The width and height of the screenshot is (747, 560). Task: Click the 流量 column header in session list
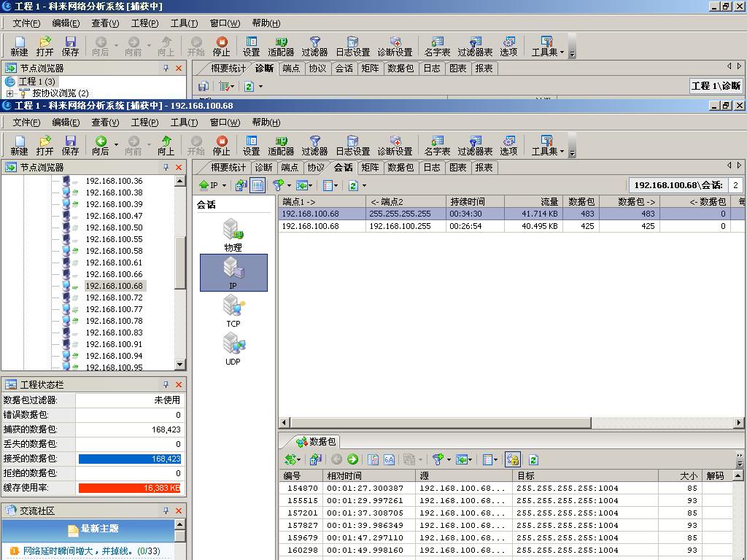click(533, 201)
